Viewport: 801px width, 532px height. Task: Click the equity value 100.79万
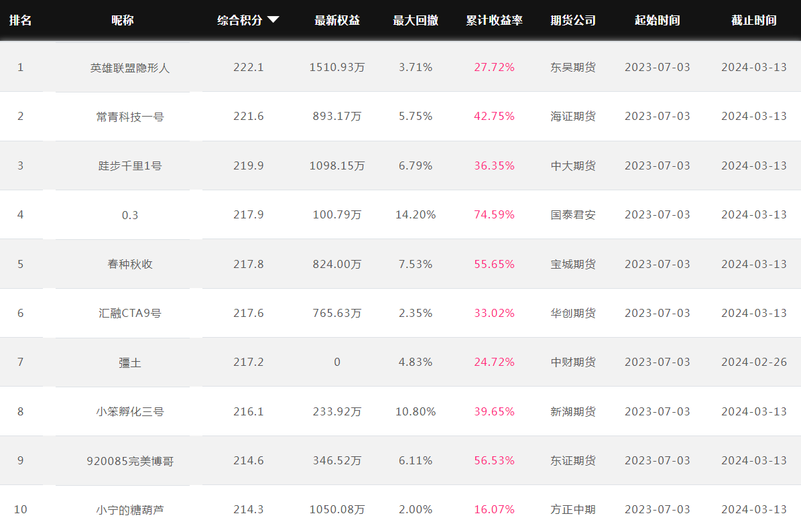pos(337,215)
